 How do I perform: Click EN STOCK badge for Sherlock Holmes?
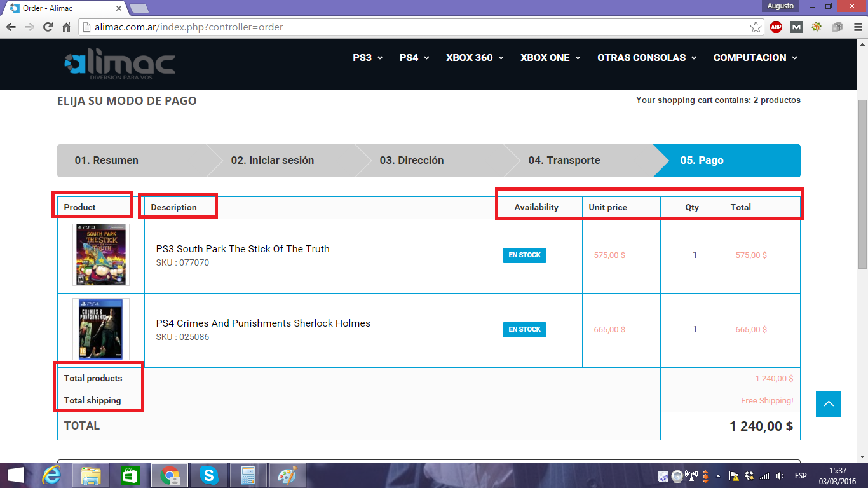click(524, 330)
